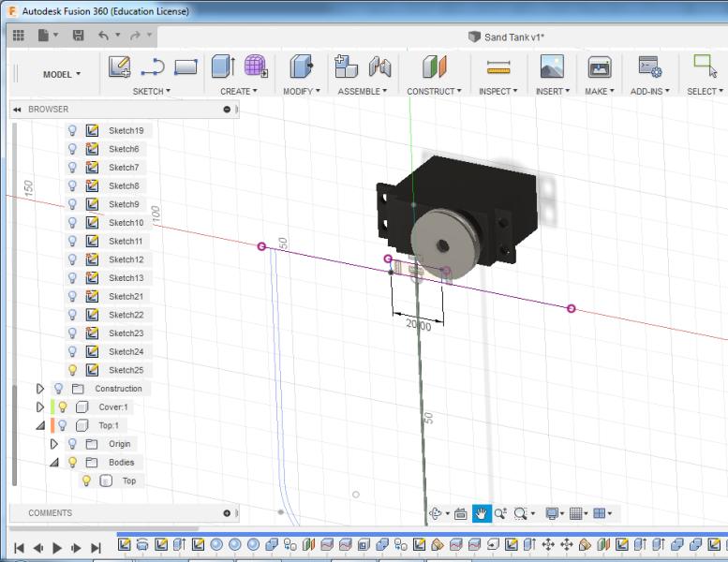This screenshot has height=562, width=728.
Task: Jump to the timeline beginning
Action: tap(19, 548)
